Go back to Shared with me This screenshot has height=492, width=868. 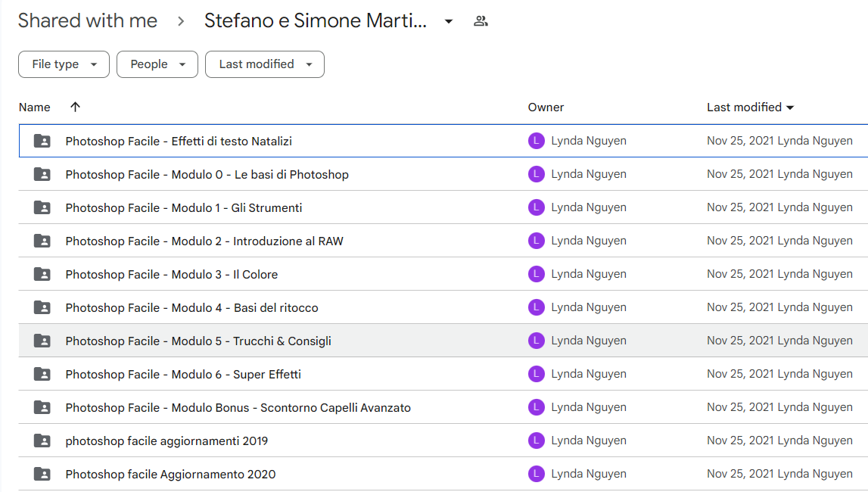coord(88,21)
